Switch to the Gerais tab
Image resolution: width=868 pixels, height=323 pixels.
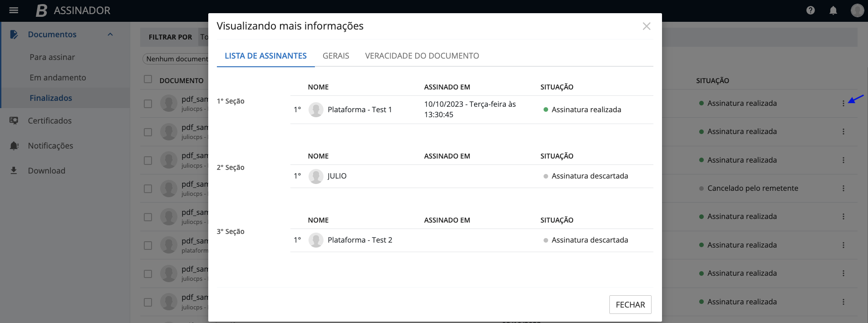336,56
